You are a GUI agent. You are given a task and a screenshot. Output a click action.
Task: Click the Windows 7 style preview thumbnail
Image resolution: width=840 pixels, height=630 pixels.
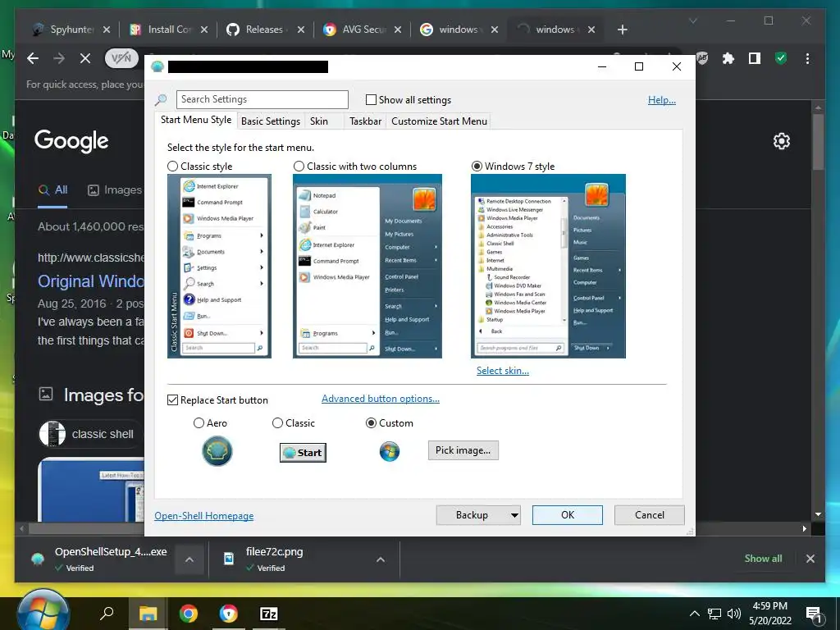548,267
